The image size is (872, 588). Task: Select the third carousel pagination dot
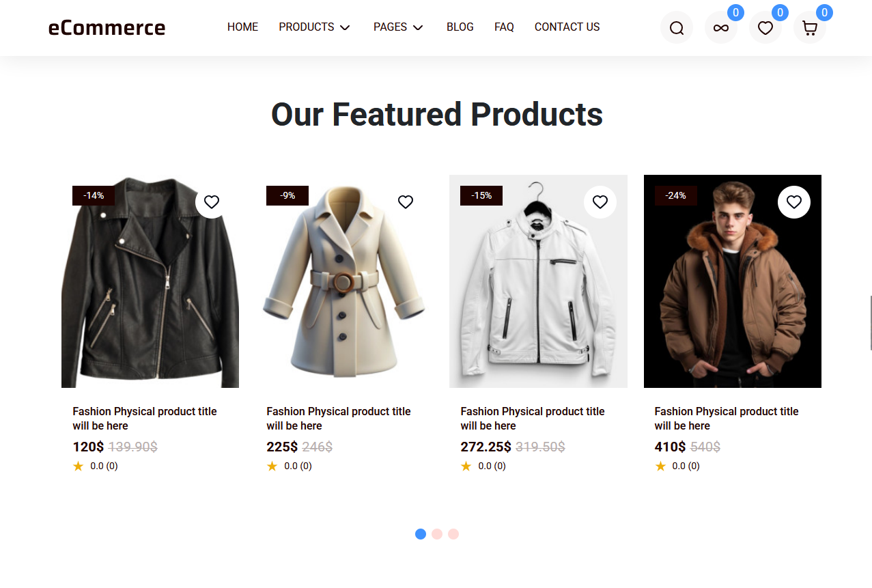453,534
